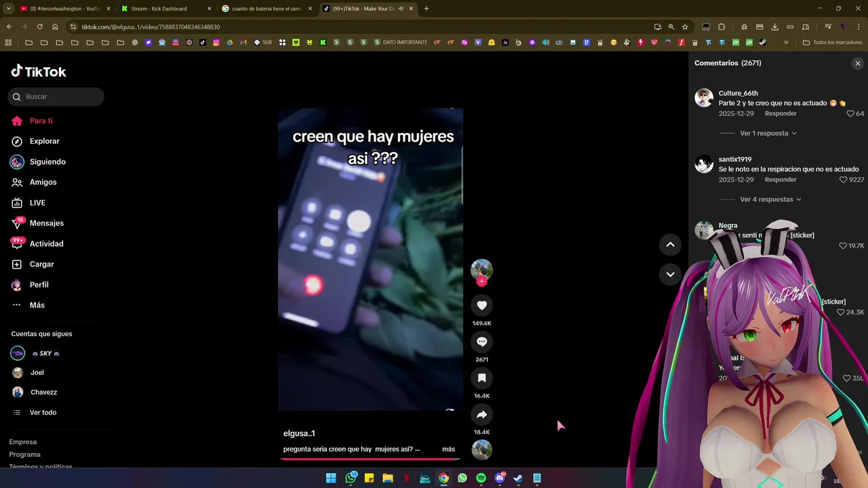Image resolution: width=868 pixels, height=488 pixels.
Task: Open the elgusa..1 username link below video
Action: (x=299, y=433)
